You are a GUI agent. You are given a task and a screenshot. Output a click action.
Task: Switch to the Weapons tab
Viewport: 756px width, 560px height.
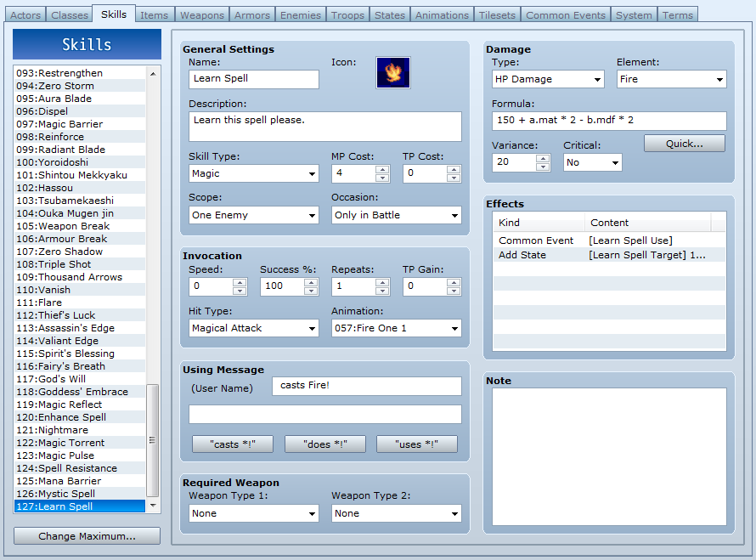click(x=202, y=15)
